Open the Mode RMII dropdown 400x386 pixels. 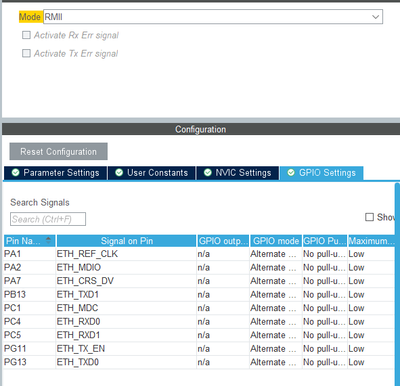(213, 17)
